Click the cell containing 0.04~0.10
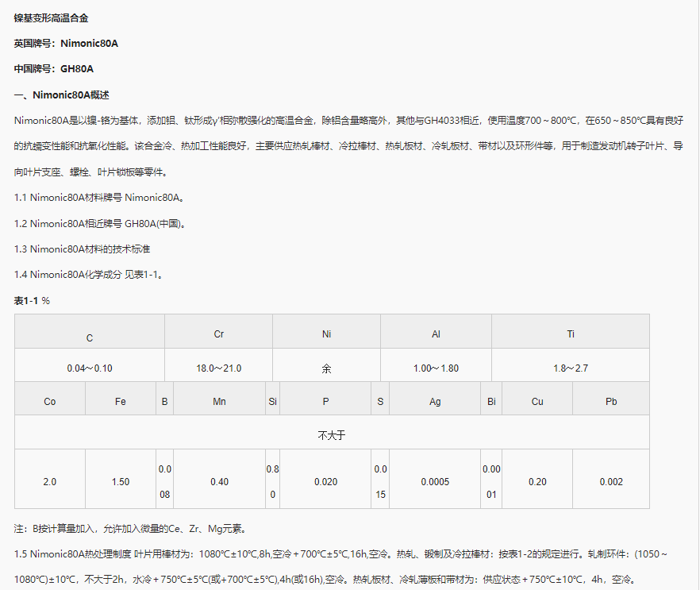This screenshot has height=590, width=700. 89,366
